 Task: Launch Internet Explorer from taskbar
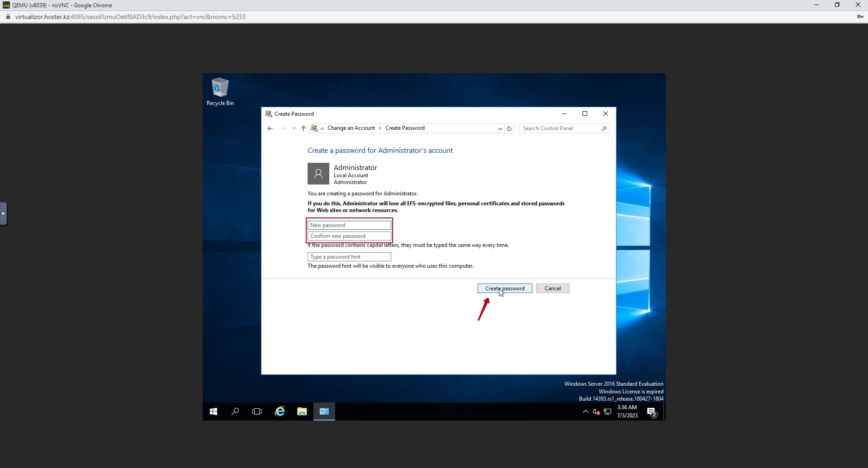pyautogui.click(x=280, y=411)
